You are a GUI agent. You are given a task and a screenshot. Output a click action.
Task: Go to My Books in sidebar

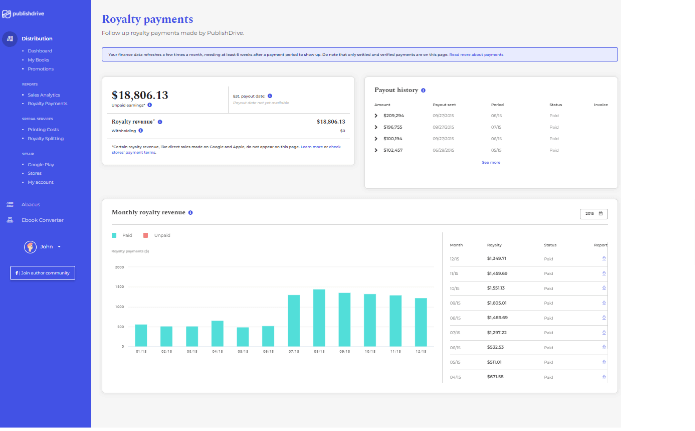tap(38, 60)
